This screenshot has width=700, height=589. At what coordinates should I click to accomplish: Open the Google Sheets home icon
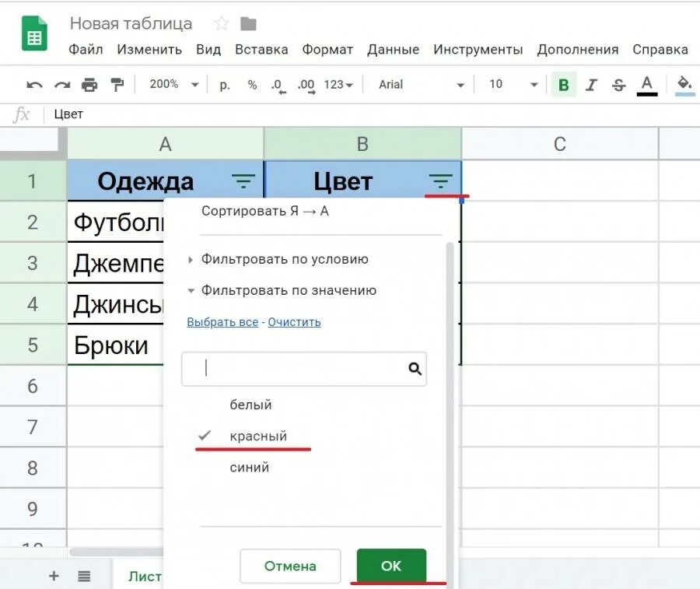(x=34, y=33)
